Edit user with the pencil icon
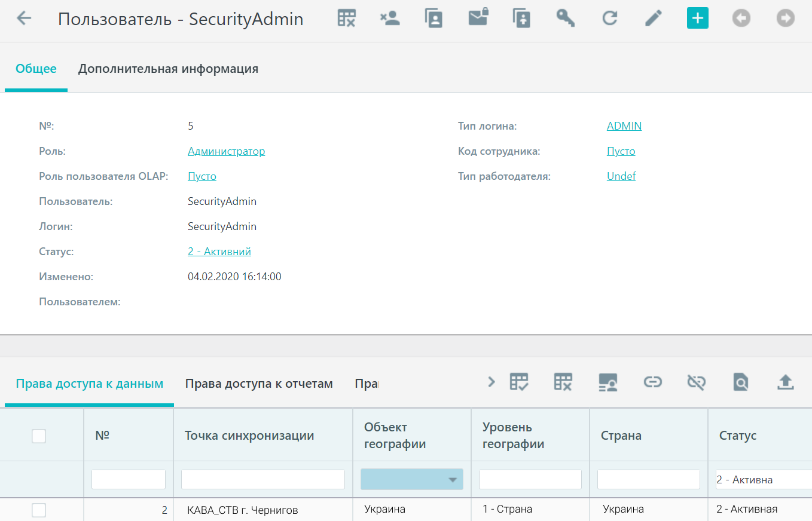 pyautogui.click(x=654, y=18)
